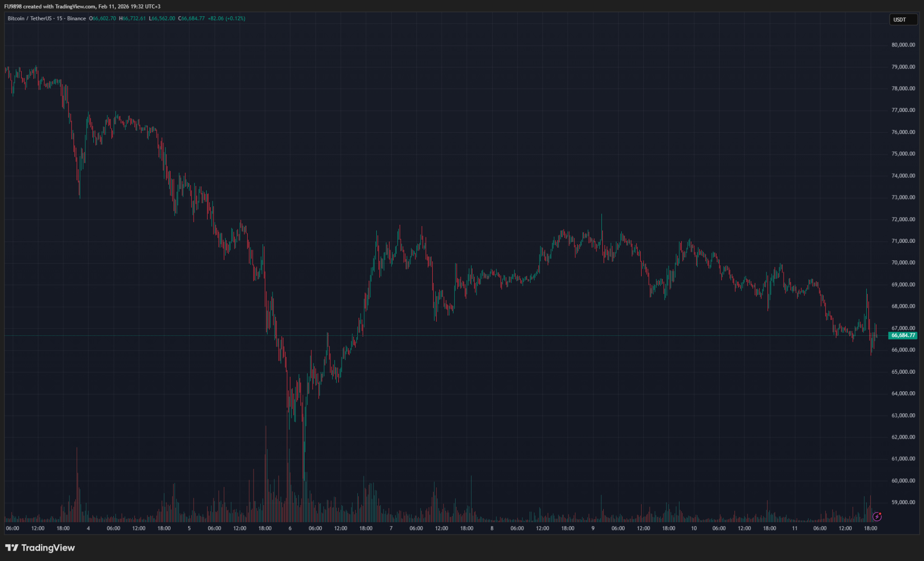Click the high price value H66,732.61
This screenshot has height=561, width=924.
[x=132, y=19]
